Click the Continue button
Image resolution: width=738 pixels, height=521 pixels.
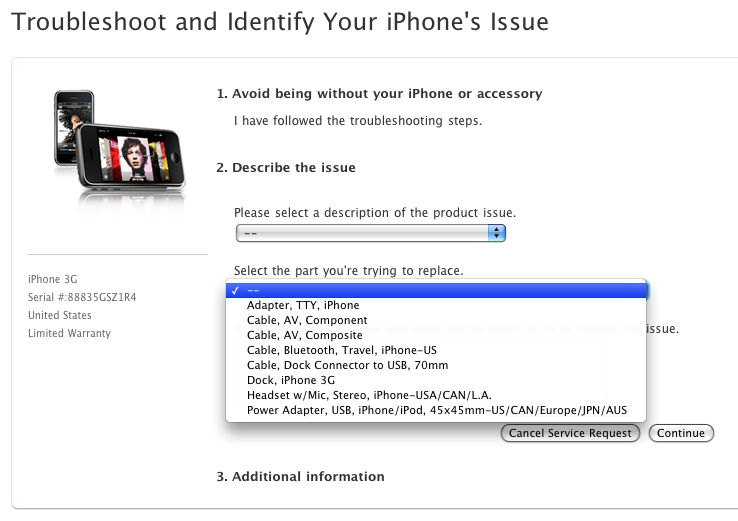click(681, 433)
